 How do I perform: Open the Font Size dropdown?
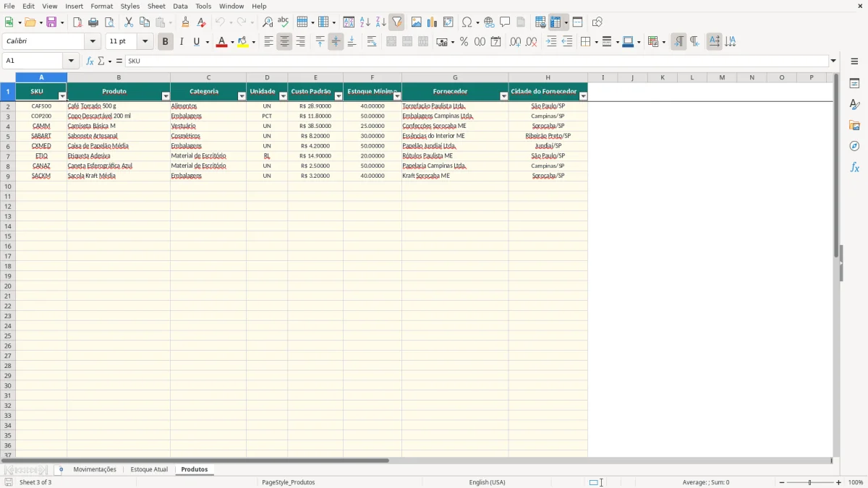[145, 42]
